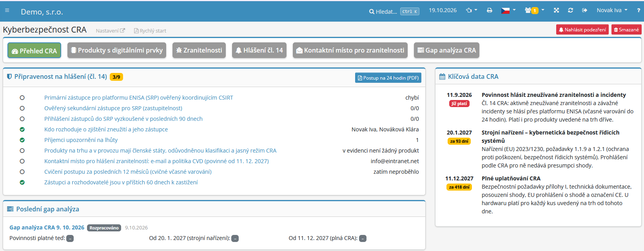Click the search magnifier Hledat field
Screen dimensions: 644x251
[x=383, y=11]
